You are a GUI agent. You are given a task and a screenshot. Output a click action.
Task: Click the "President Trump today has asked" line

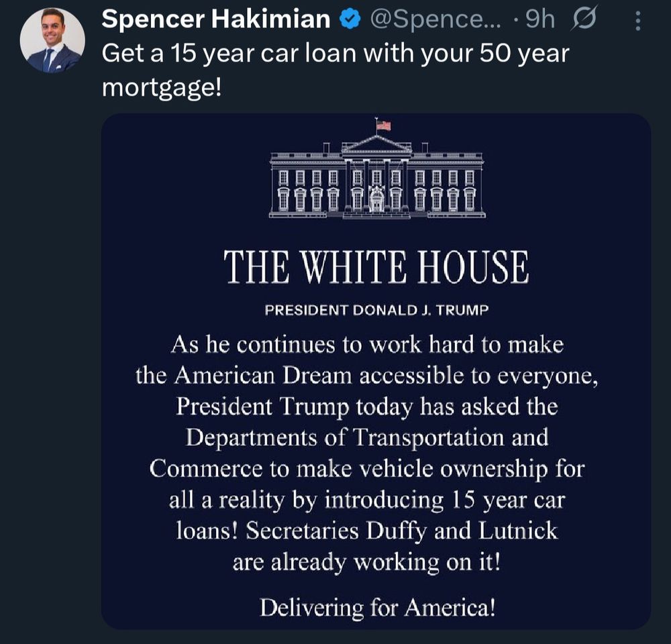pyautogui.click(x=366, y=407)
